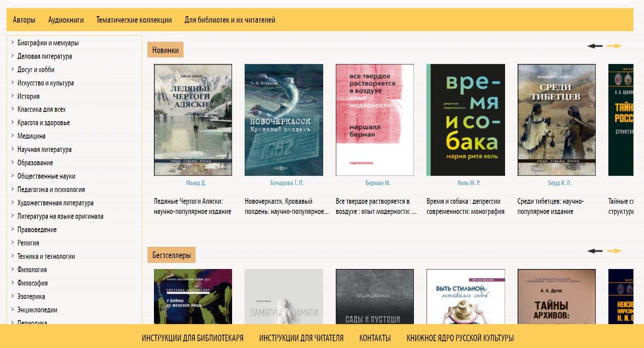This screenshot has height=348, width=644.
Task: Expand the Досуг и хобби category arrow
Action: click(x=13, y=69)
